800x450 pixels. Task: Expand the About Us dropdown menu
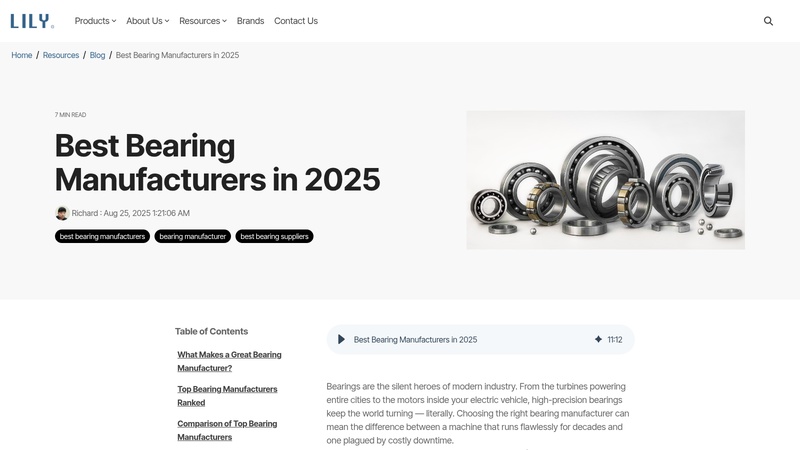147,21
